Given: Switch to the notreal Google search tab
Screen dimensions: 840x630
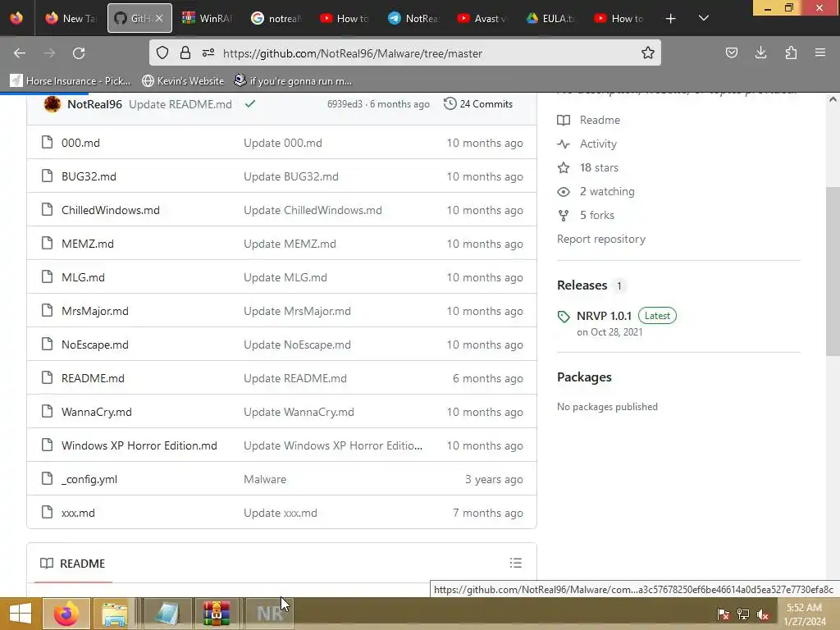Looking at the screenshot, I should [276, 18].
